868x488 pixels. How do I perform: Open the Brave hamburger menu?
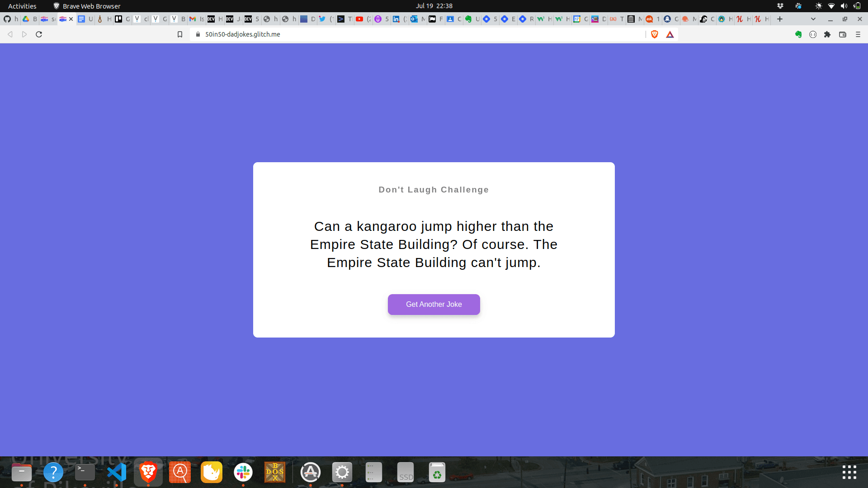click(858, 34)
